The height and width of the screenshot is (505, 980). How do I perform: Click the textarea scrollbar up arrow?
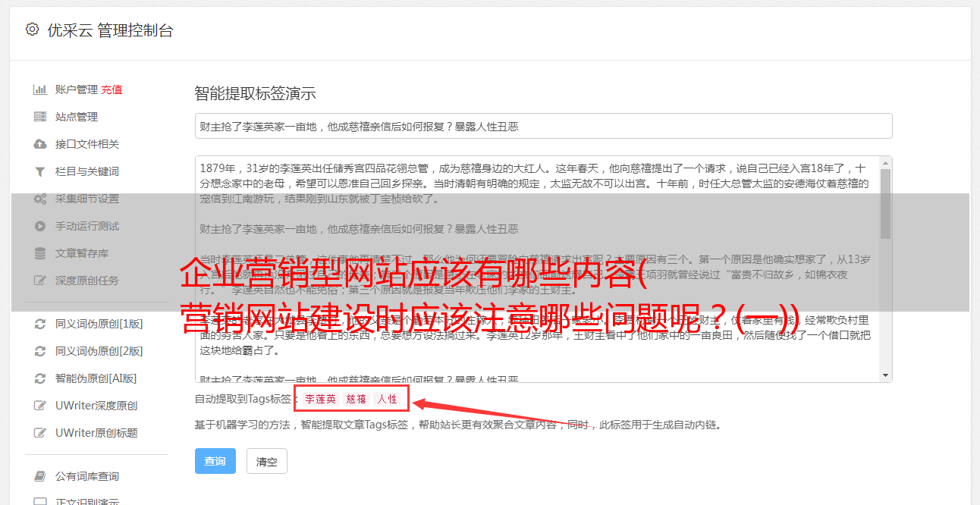pyautogui.click(x=886, y=163)
